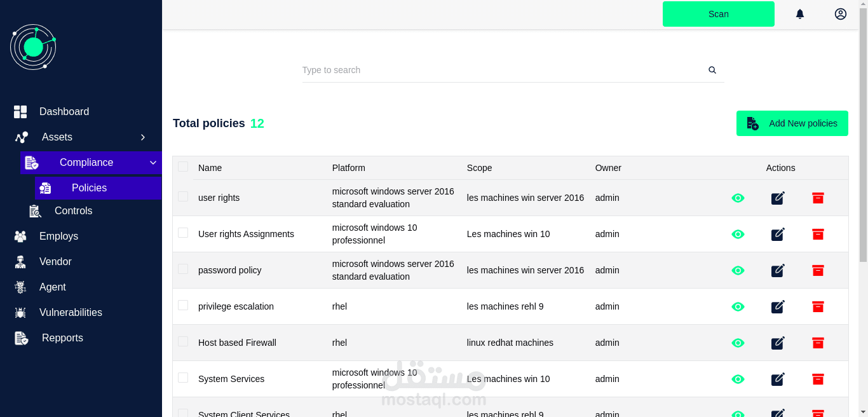Open the user account profile icon
The width and height of the screenshot is (868, 417).
(841, 14)
